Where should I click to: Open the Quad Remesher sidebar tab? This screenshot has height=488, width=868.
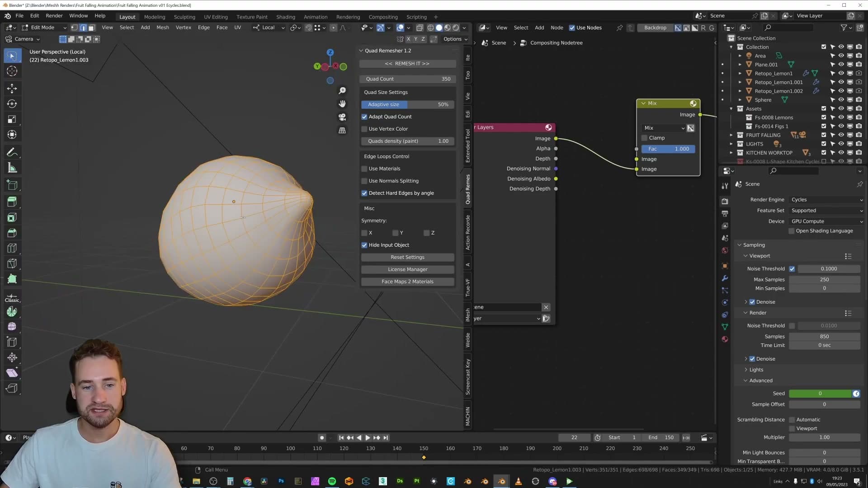click(x=468, y=189)
